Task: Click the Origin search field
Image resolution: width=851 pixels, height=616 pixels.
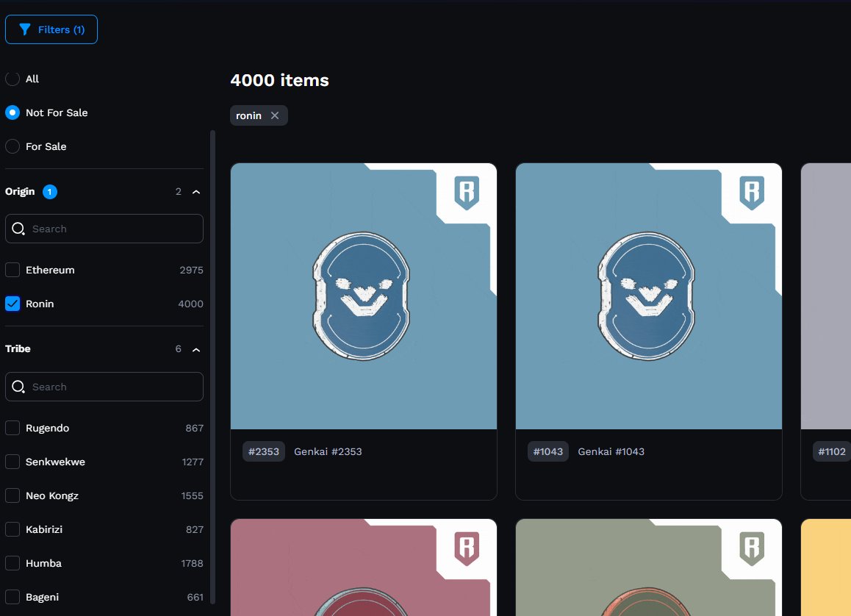Action: click(x=104, y=229)
